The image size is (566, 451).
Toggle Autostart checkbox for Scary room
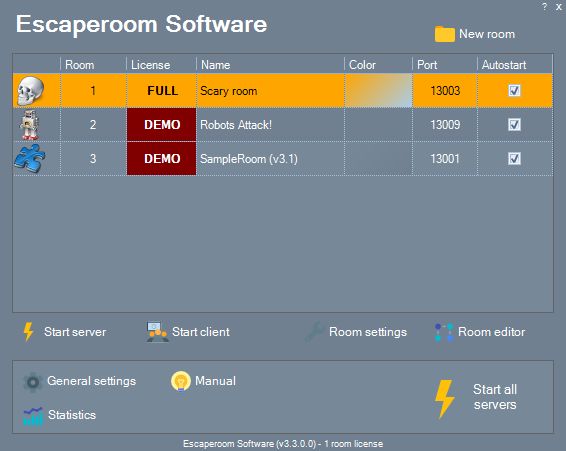pyautogui.click(x=514, y=90)
